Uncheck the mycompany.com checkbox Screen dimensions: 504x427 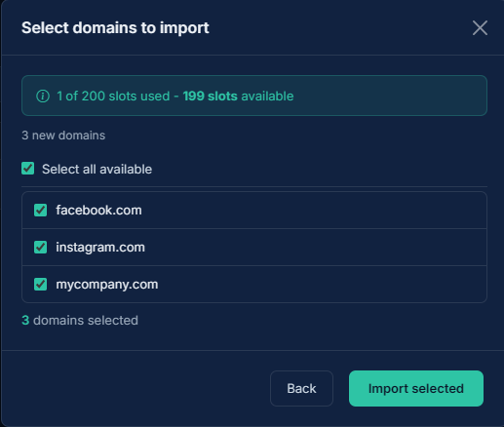click(41, 285)
